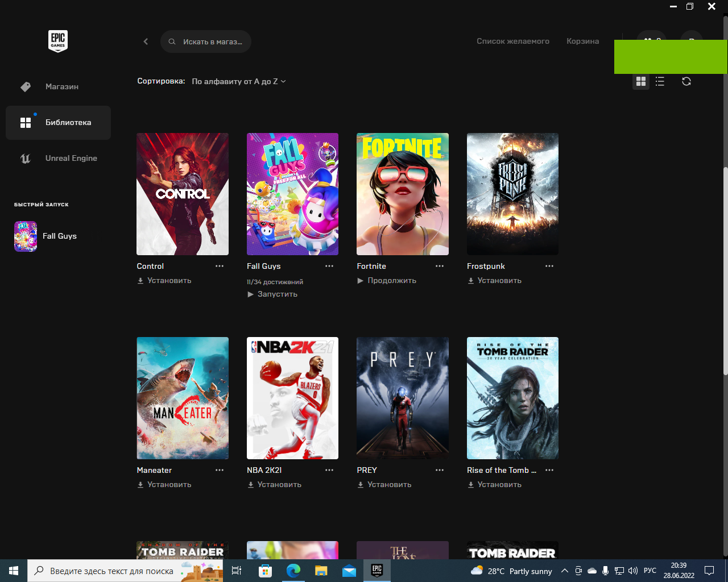This screenshot has width=728, height=582.
Task: Open the notification center
Action: tap(709, 571)
